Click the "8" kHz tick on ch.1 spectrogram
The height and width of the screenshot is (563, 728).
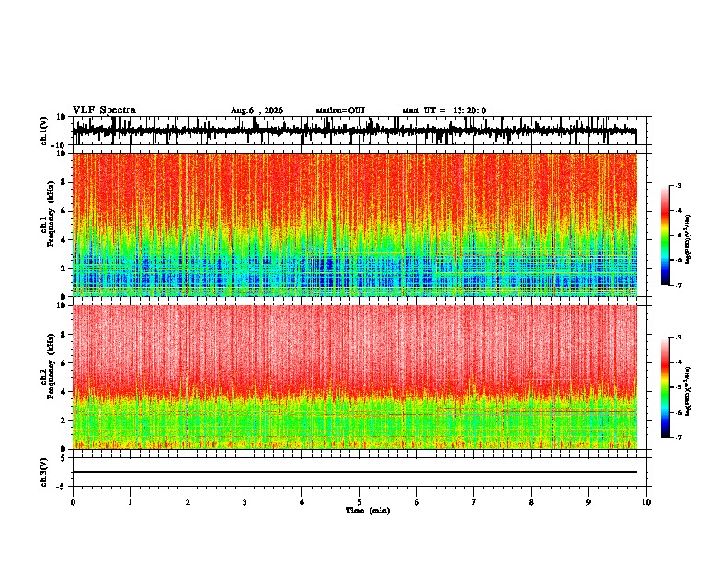(x=64, y=182)
